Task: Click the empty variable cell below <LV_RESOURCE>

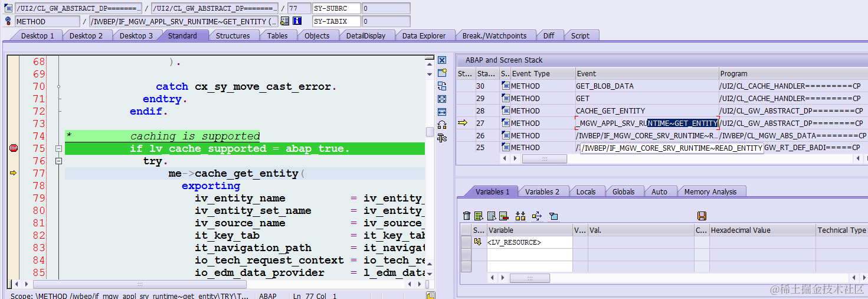Action: point(529,255)
